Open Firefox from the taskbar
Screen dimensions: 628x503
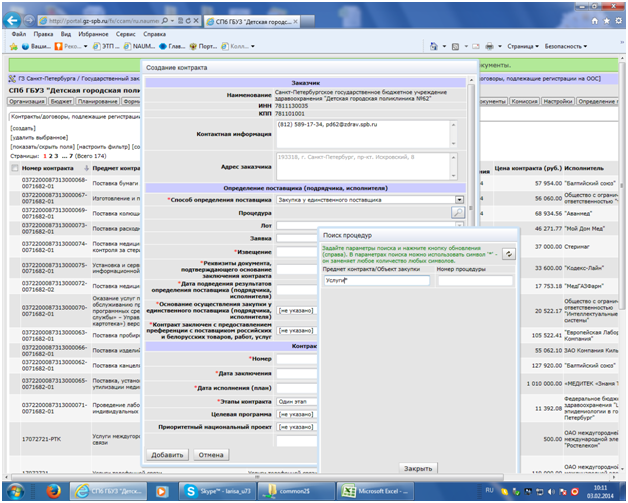click(x=53, y=491)
